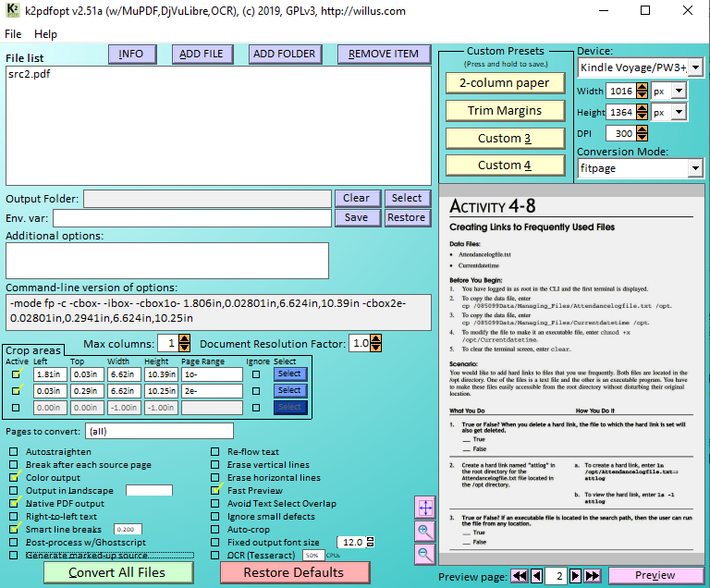Toggle Smart line breaks checkbox
The width and height of the screenshot is (710, 588).
click(15, 529)
